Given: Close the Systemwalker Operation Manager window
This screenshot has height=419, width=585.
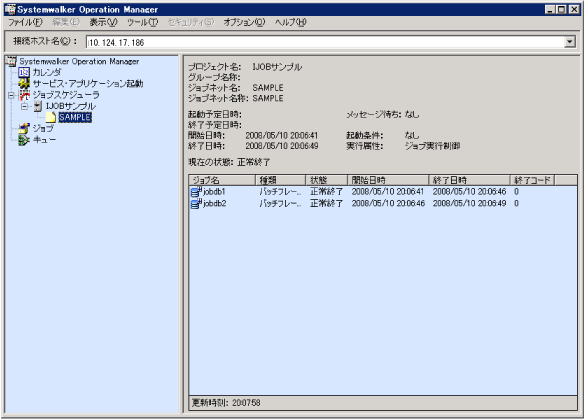Looking at the screenshot, I should tap(574, 10).
